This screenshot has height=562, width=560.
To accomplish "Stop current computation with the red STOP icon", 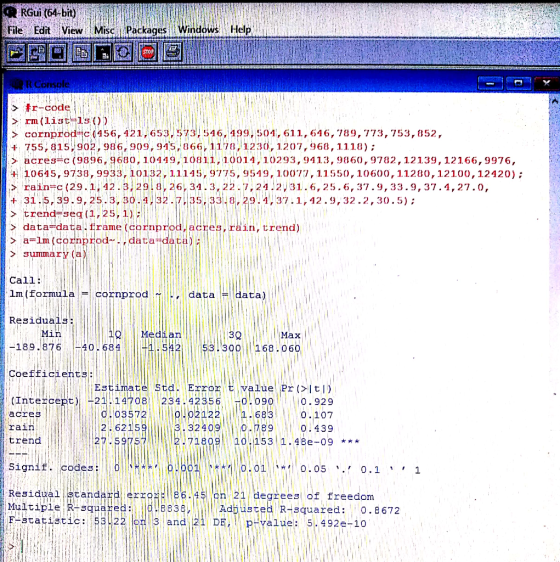I will pyautogui.click(x=148, y=53).
